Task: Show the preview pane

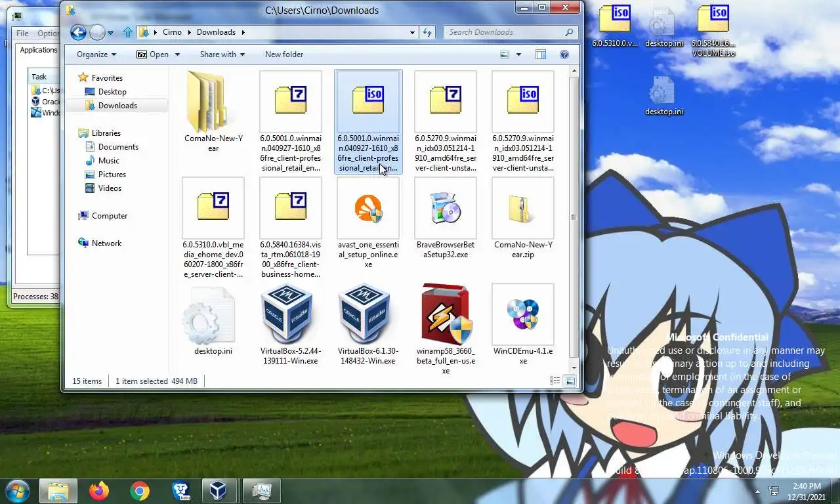Action: click(x=541, y=54)
